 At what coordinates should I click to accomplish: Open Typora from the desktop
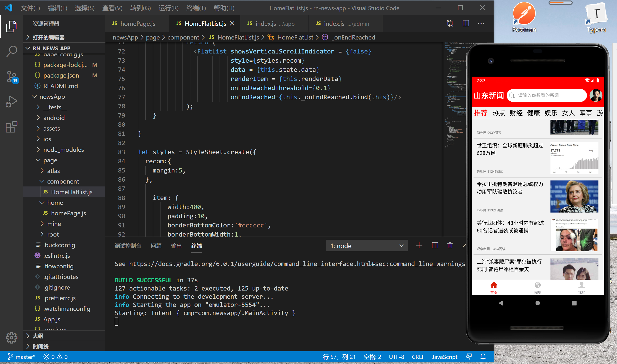[x=596, y=17]
